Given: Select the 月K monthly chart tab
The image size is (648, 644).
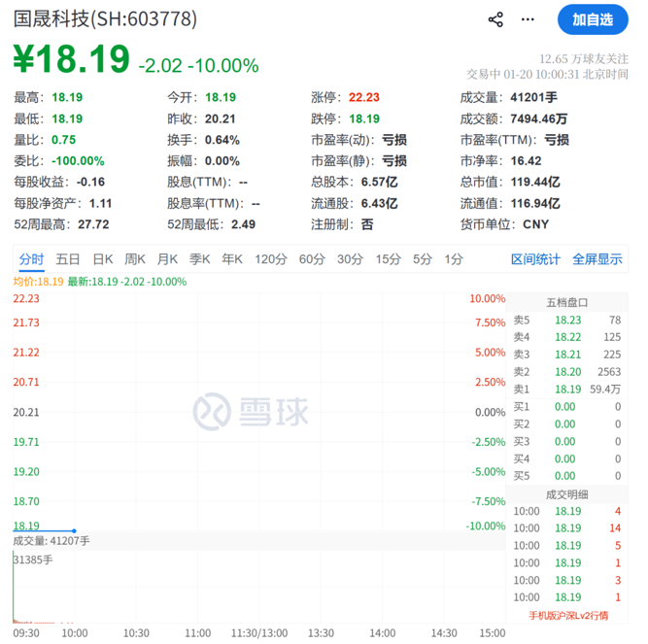Looking at the screenshot, I should tap(168, 259).
